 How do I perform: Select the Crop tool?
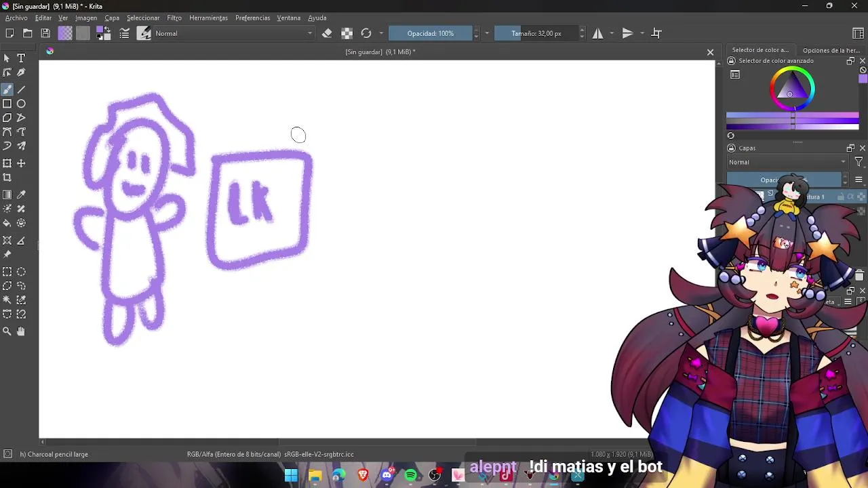tap(7, 178)
